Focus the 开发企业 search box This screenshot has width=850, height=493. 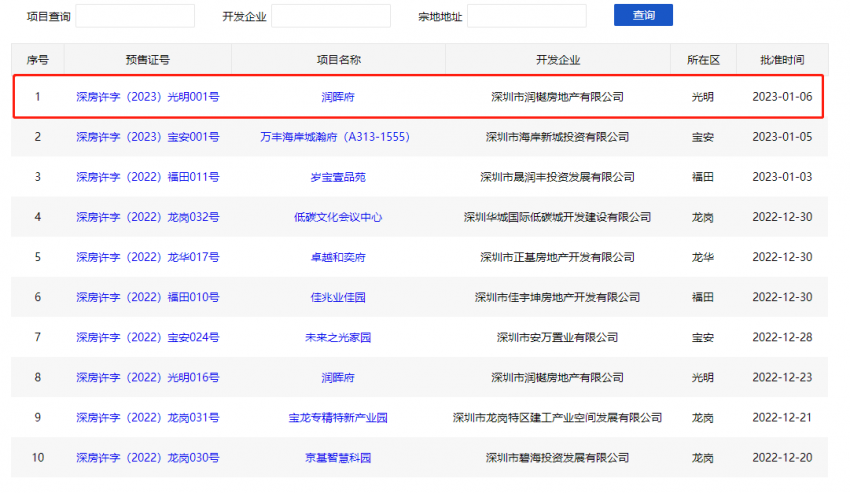coord(331,16)
